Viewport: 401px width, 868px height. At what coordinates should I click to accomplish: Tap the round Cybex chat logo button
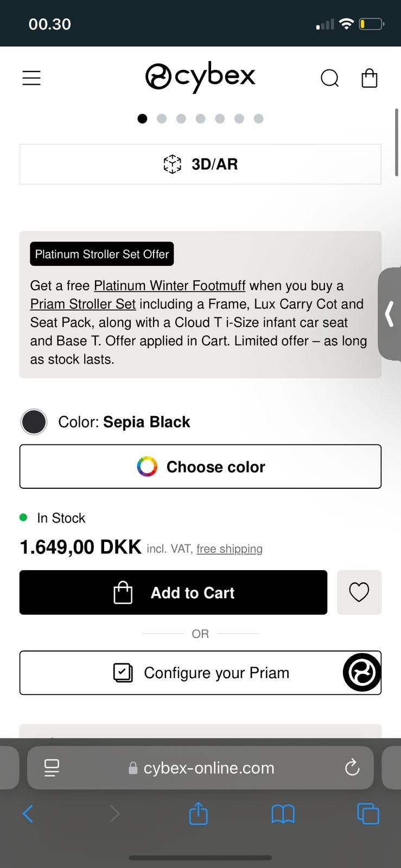pos(362,673)
